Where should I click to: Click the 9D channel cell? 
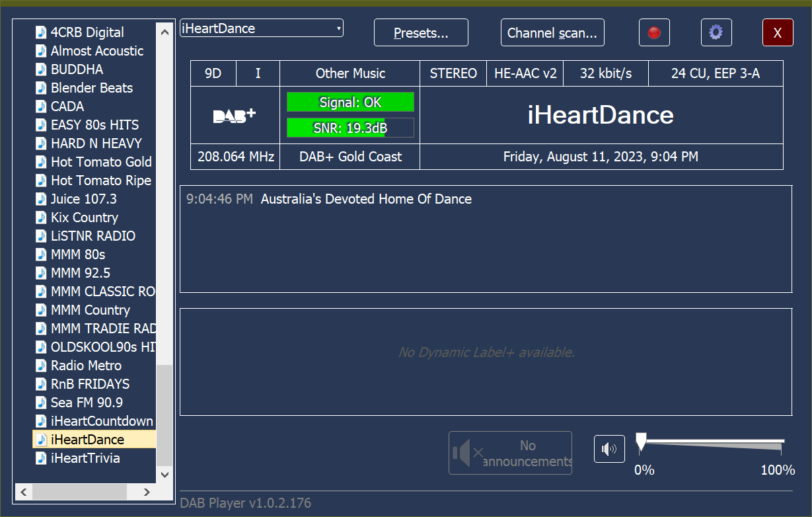tap(213, 73)
